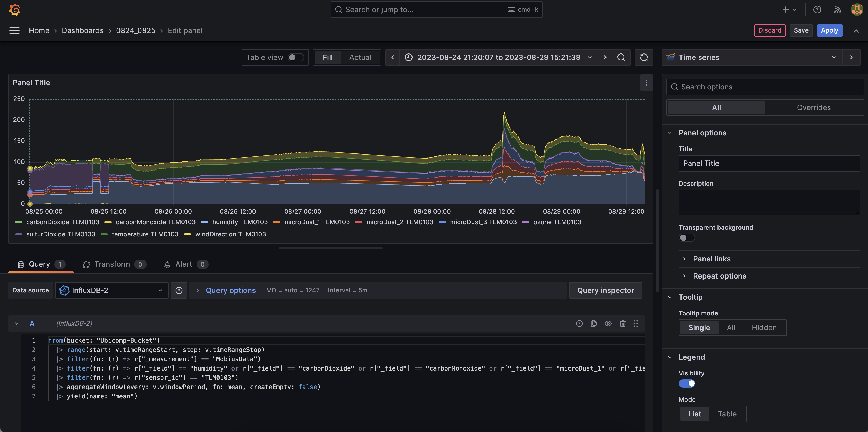The height and width of the screenshot is (432, 868).
Task: Select the Overrides tab
Action: [813, 108]
